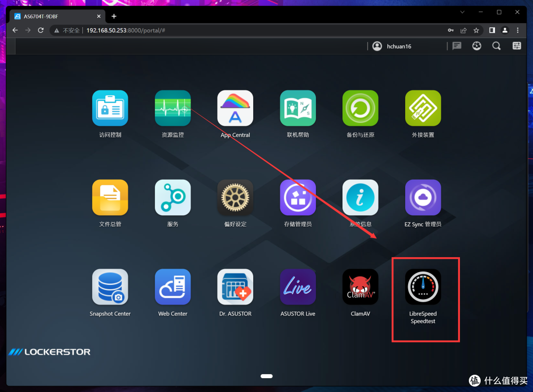Reload the current page
Image resolution: width=533 pixels, height=392 pixels.
(40, 30)
